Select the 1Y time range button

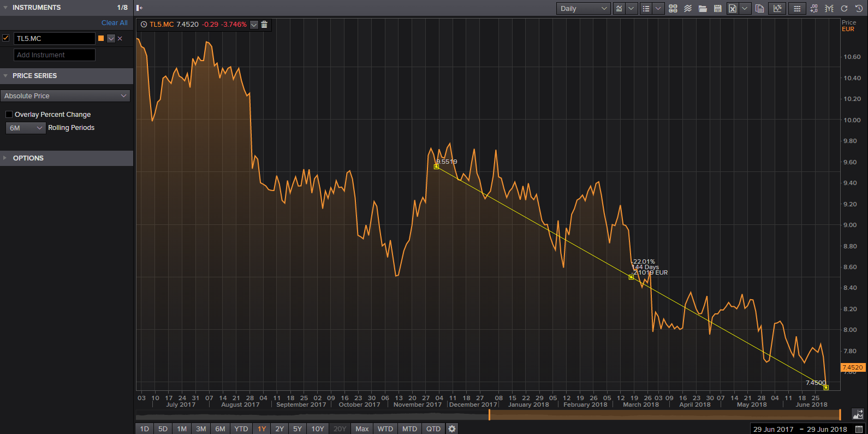click(262, 429)
